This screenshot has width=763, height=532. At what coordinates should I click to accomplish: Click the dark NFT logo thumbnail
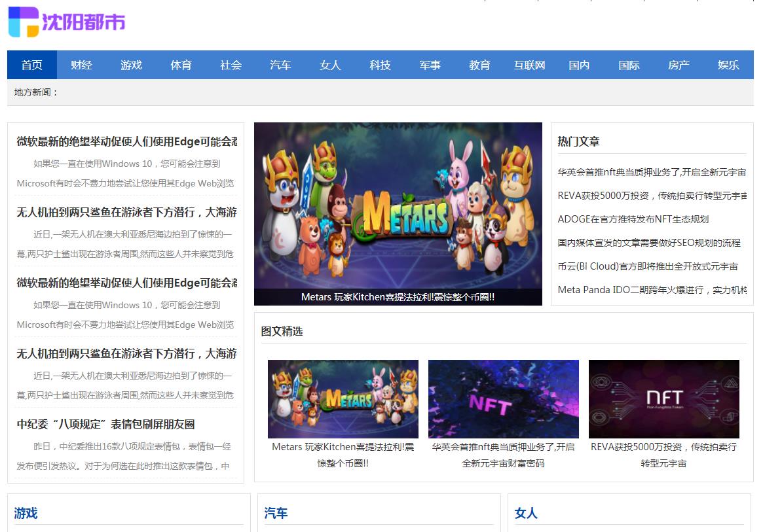pyautogui.click(x=663, y=399)
